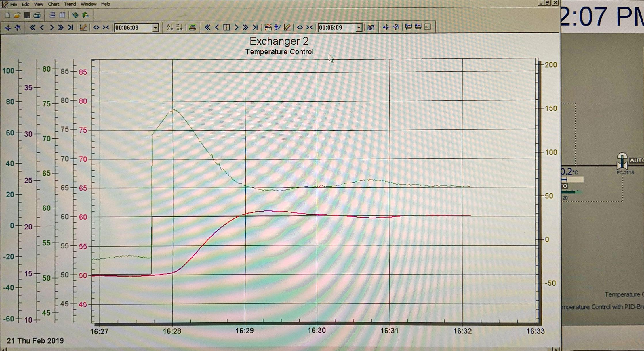Click the Open folder icon
This screenshot has width=644, height=351.
tap(17, 15)
